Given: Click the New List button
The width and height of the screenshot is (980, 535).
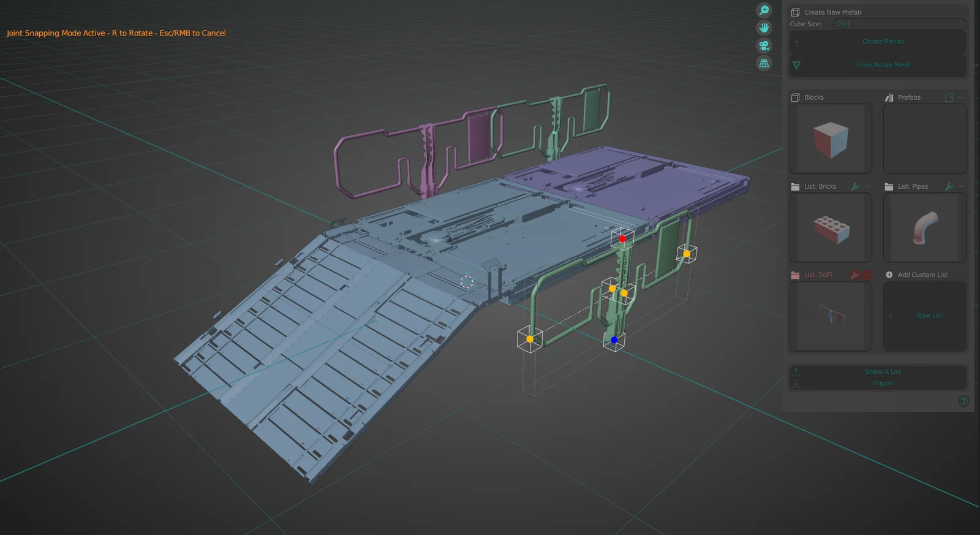Looking at the screenshot, I should pyautogui.click(x=924, y=316).
